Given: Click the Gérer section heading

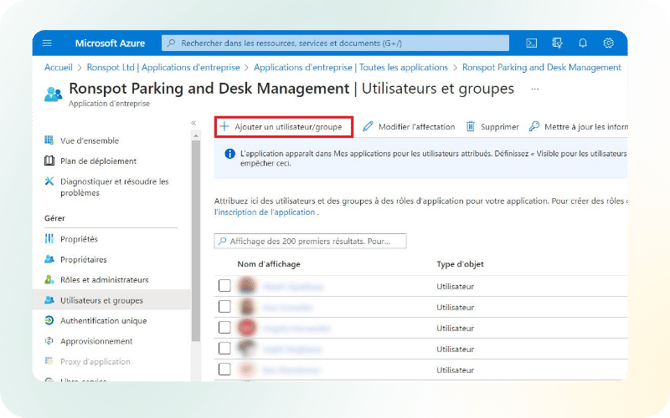Looking at the screenshot, I should tap(55, 218).
